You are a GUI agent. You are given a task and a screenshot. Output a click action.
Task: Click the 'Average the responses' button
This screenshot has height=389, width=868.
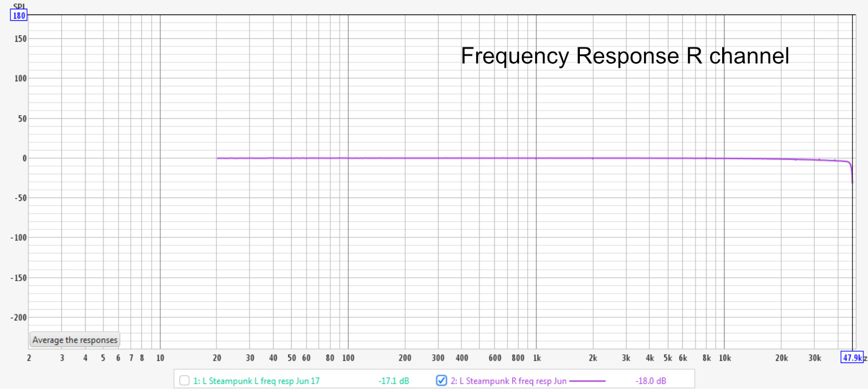pyautogui.click(x=74, y=340)
